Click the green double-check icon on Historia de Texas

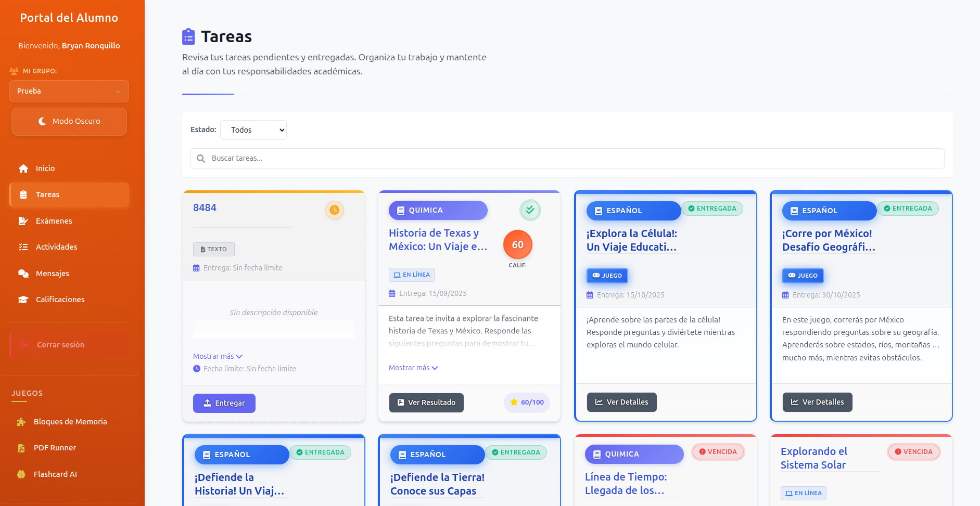click(x=530, y=210)
